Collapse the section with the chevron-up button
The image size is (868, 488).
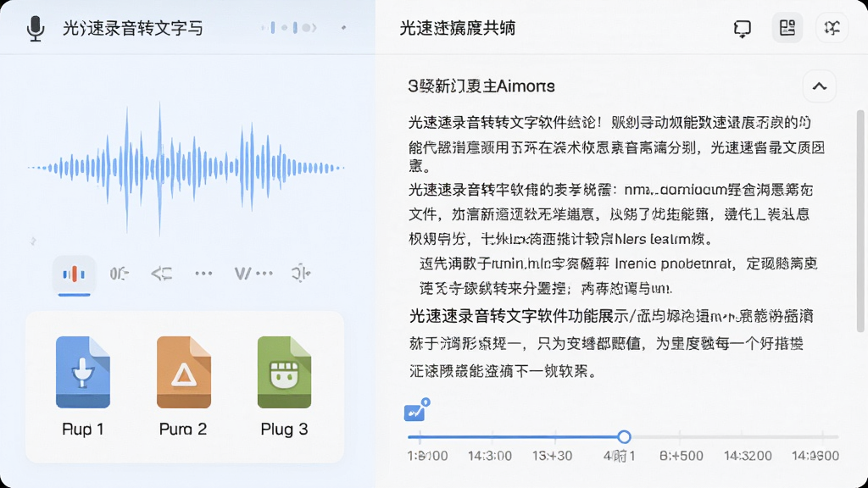820,86
